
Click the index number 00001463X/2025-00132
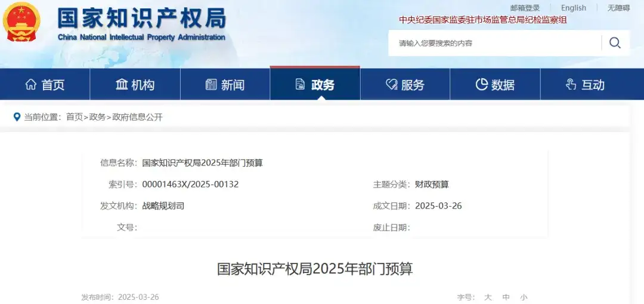click(190, 185)
